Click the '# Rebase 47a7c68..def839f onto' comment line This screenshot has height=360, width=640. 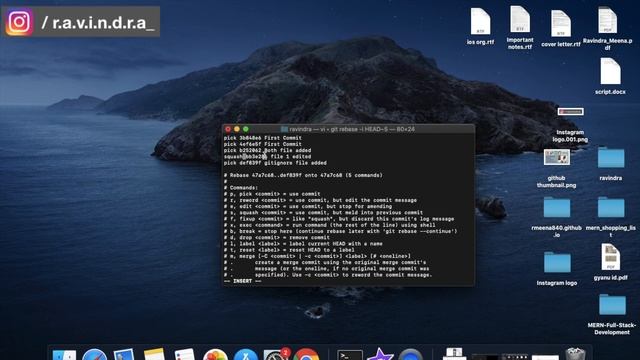pyautogui.click(x=303, y=175)
